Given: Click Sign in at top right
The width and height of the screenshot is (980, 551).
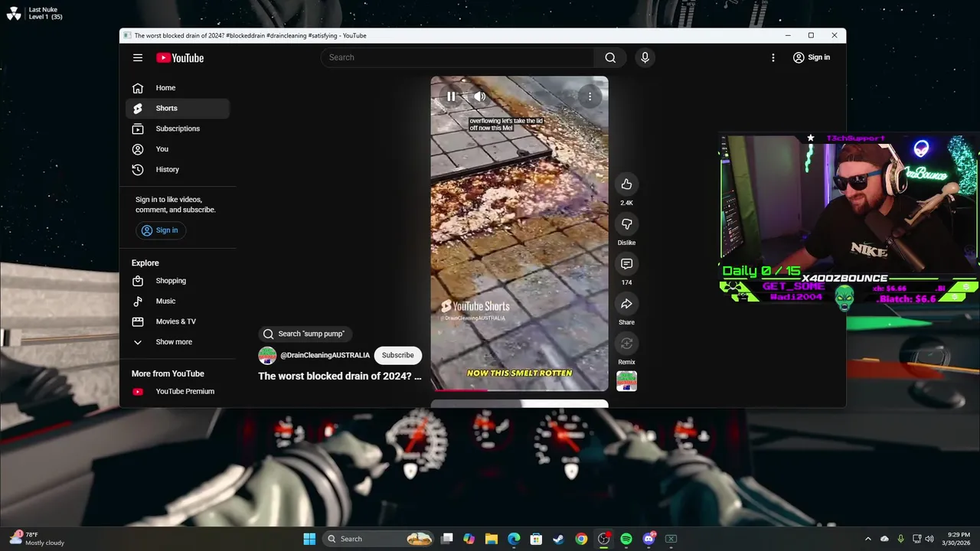Looking at the screenshot, I should pyautogui.click(x=812, y=57).
